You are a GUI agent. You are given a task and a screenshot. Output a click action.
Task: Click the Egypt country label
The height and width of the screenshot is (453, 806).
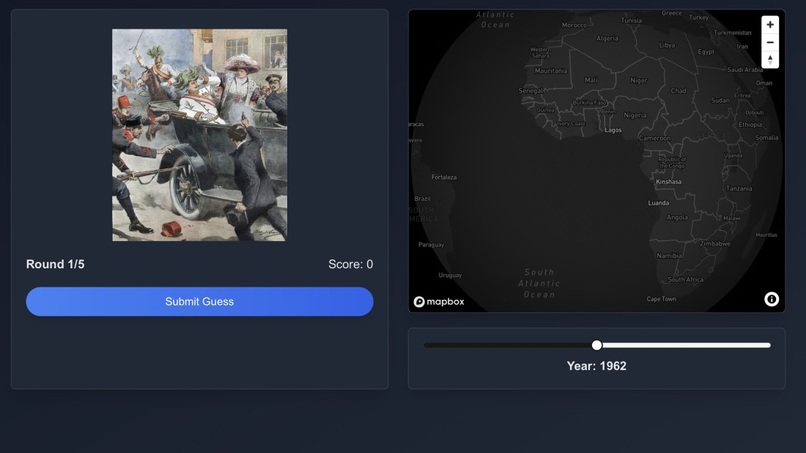706,52
